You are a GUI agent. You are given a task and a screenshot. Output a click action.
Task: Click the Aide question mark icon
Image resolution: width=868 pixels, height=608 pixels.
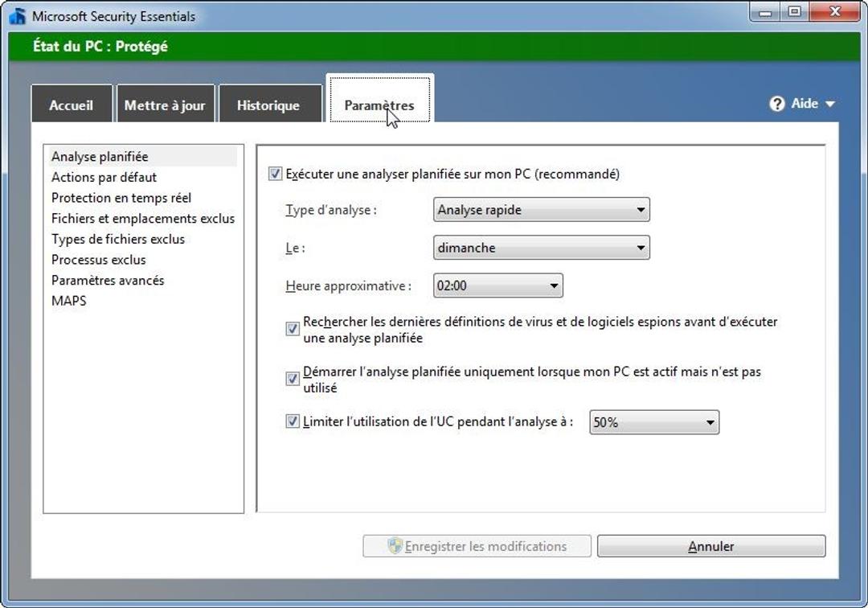click(x=776, y=103)
